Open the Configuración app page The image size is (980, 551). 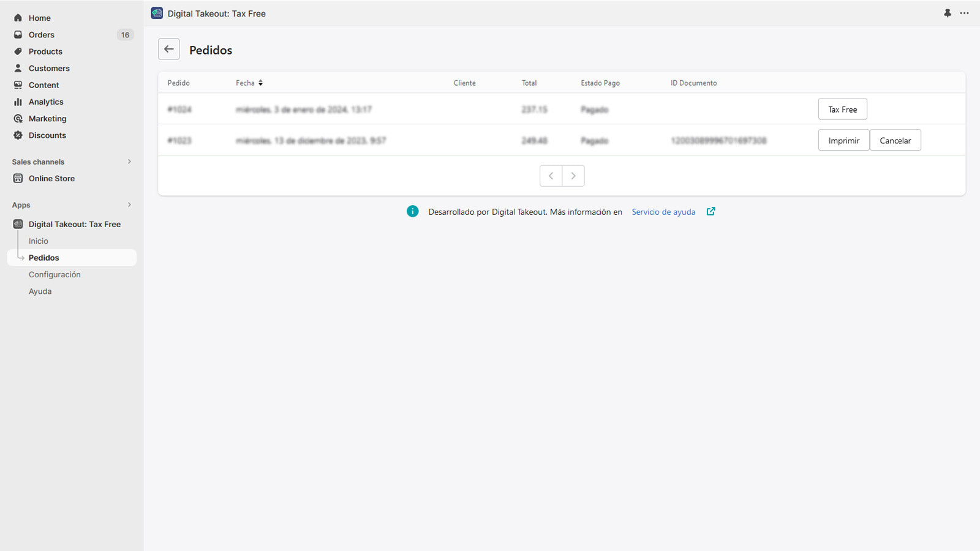click(55, 274)
